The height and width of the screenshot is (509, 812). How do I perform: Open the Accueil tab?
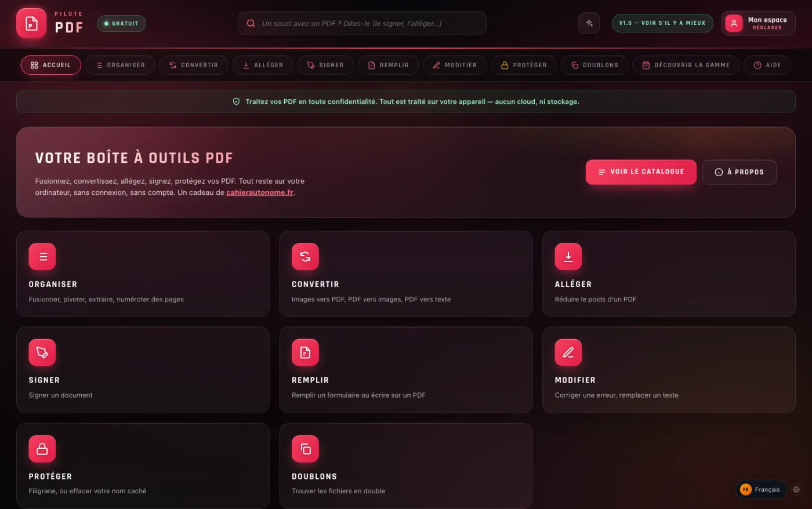coord(50,65)
